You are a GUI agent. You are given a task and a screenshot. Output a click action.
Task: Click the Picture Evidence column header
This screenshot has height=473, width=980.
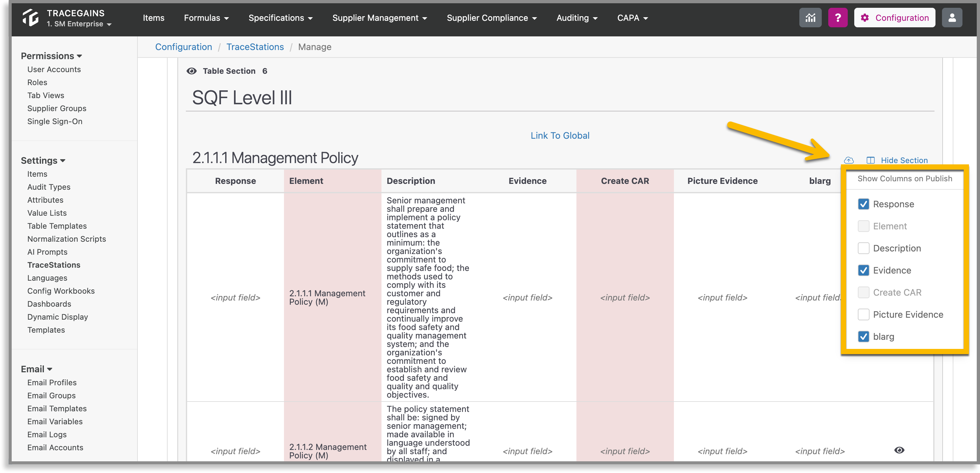(x=722, y=181)
